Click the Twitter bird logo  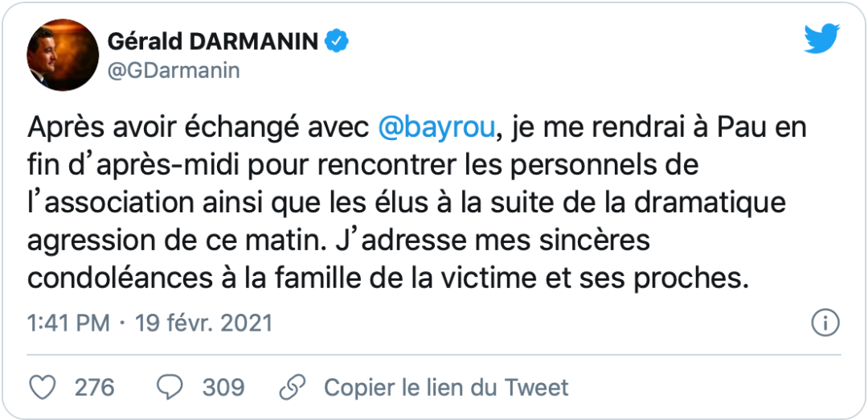click(821, 39)
